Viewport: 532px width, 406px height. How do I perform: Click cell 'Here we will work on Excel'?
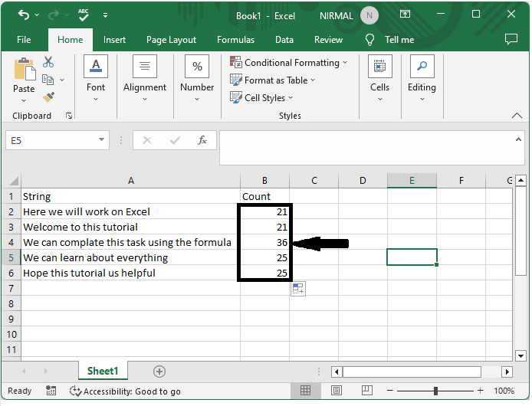(x=130, y=211)
